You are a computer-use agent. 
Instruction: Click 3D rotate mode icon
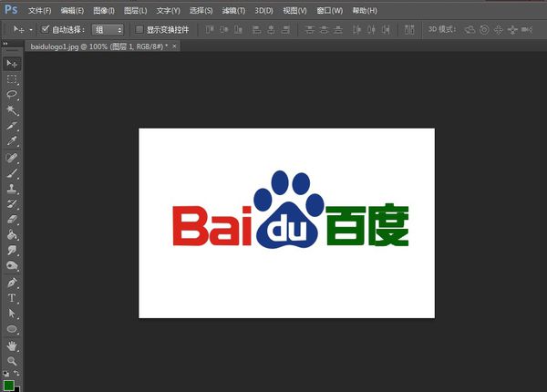point(470,30)
